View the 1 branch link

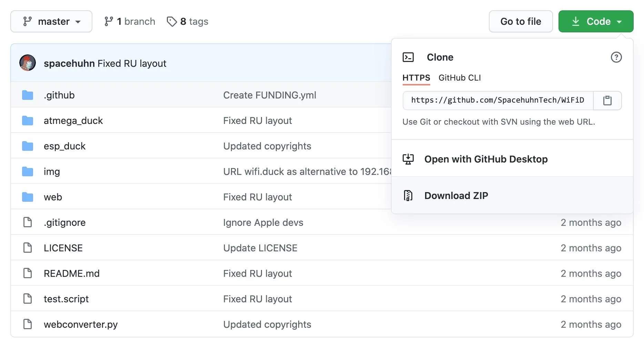pyautogui.click(x=130, y=21)
